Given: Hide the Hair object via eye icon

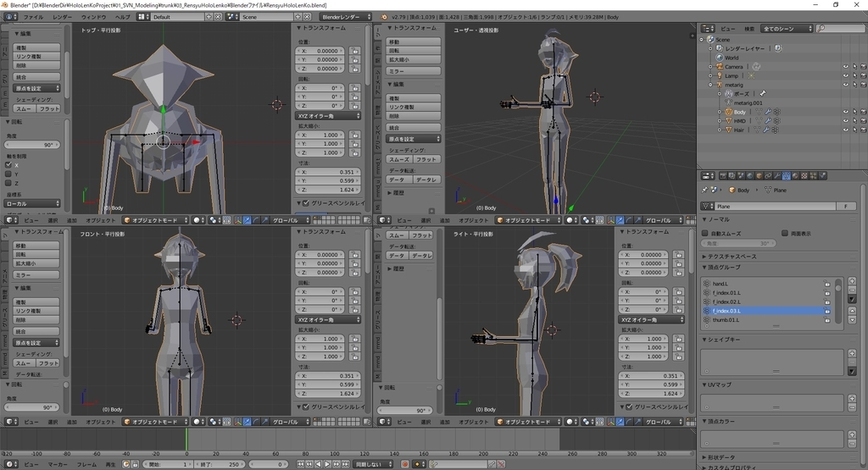Looking at the screenshot, I should click(844, 130).
